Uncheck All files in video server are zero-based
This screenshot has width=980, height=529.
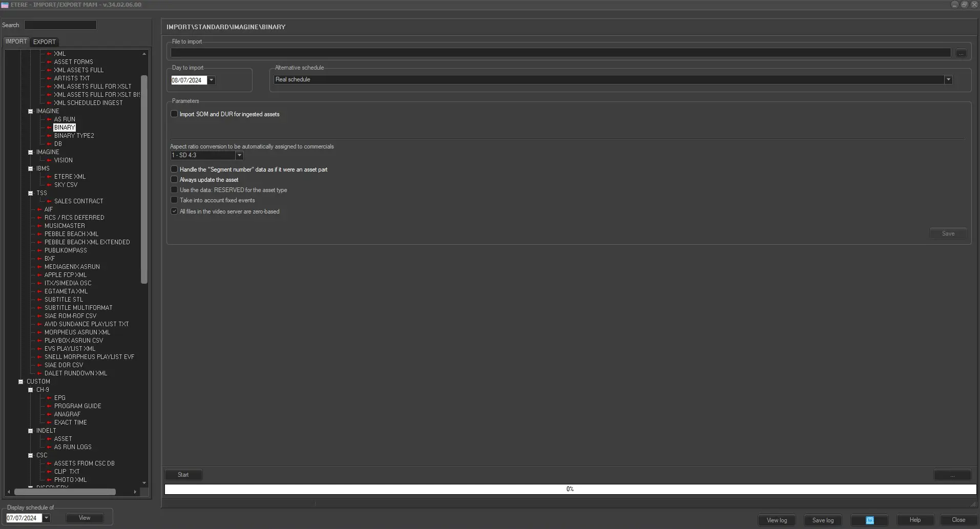(174, 211)
